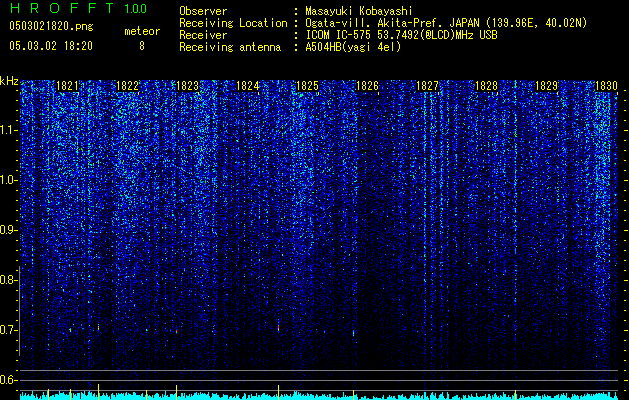Select the meteor count value 8

[142, 46]
